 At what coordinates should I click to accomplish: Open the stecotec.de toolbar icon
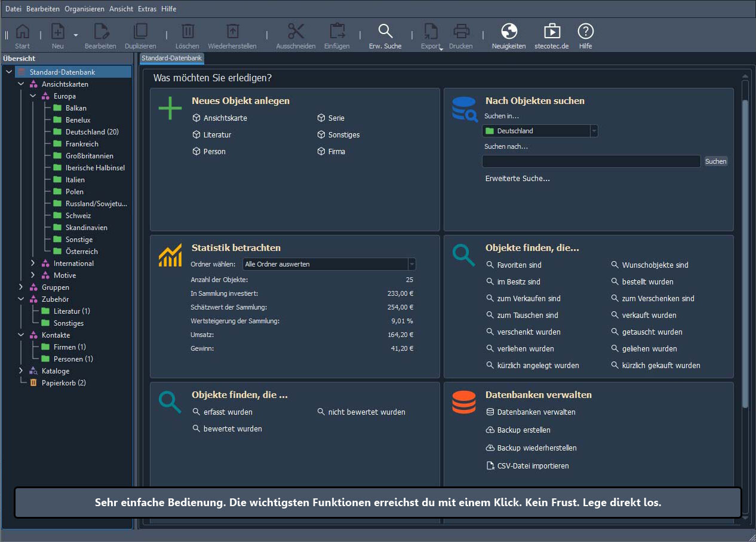tap(552, 32)
